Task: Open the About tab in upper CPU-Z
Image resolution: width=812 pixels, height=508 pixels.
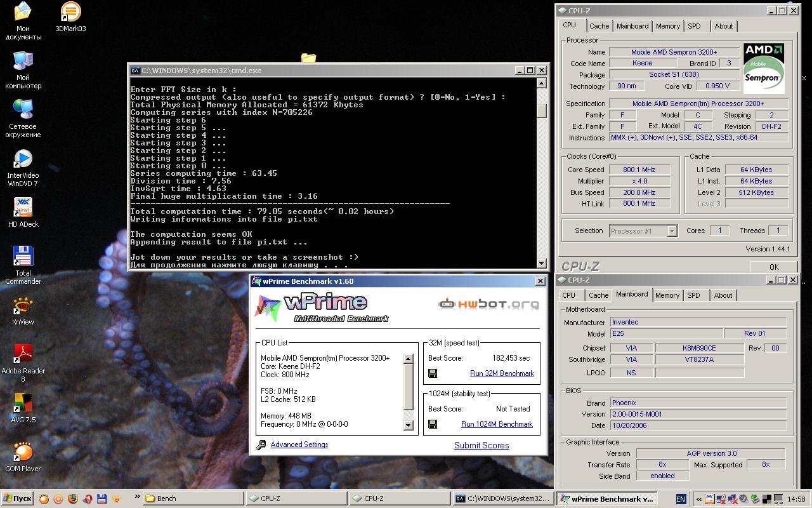Action: [x=724, y=26]
